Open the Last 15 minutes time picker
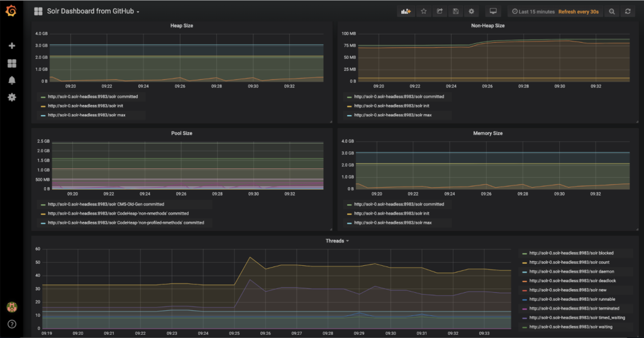This screenshot has height=338, width=644. 533,11
